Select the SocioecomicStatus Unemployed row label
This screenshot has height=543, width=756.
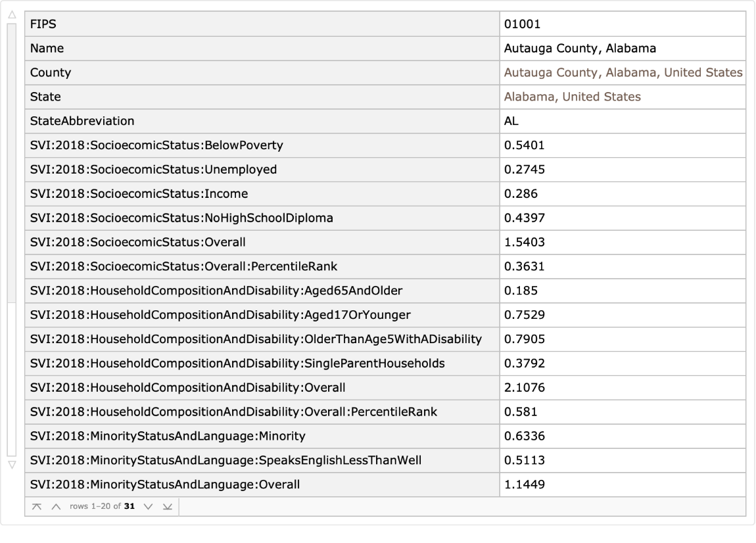262,170
